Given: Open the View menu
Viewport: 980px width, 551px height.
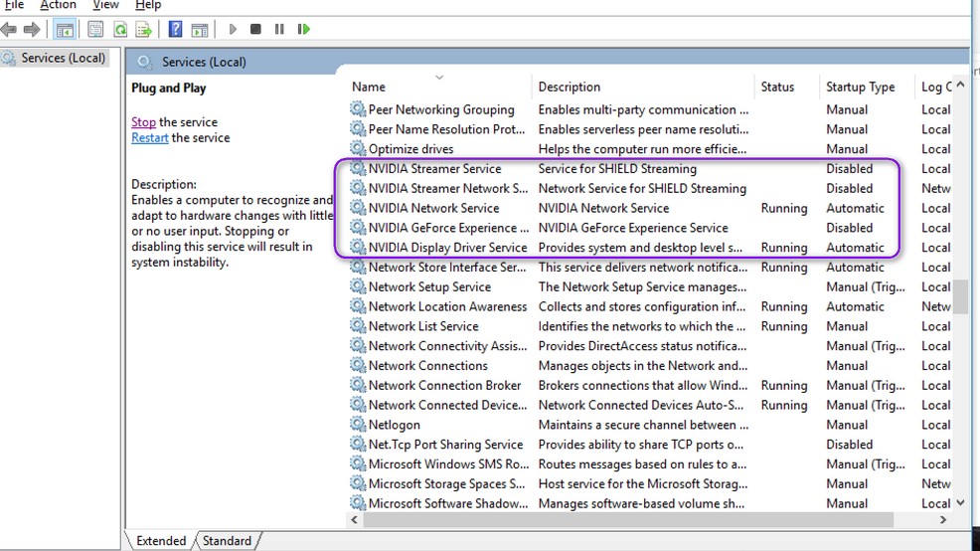Looking at the screenshot, I should (x=105, y=5).
